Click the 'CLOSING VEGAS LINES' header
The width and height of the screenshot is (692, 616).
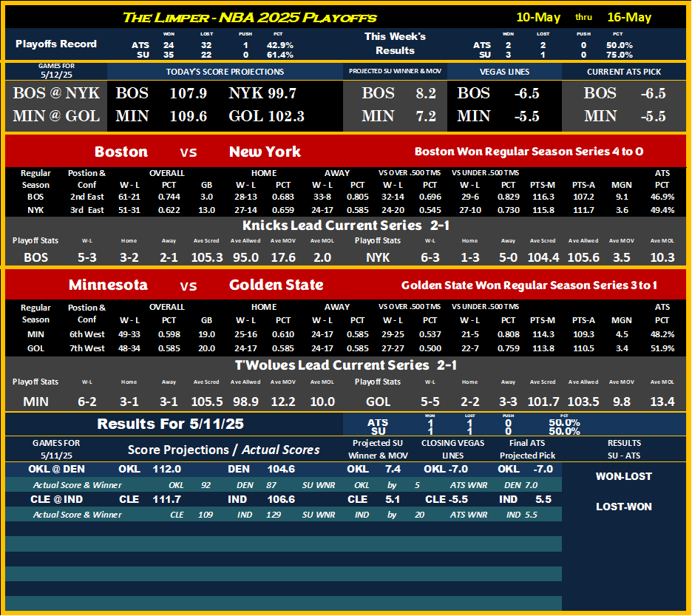click(452, 449)
